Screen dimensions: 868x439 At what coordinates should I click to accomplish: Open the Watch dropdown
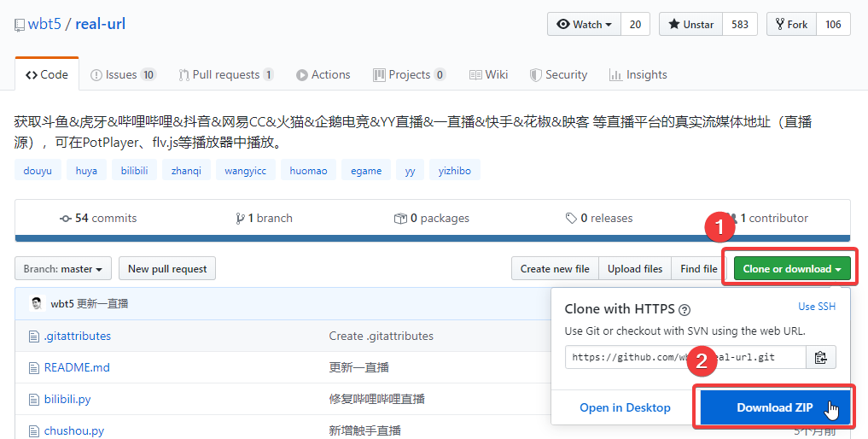click(x=584, y=25)
